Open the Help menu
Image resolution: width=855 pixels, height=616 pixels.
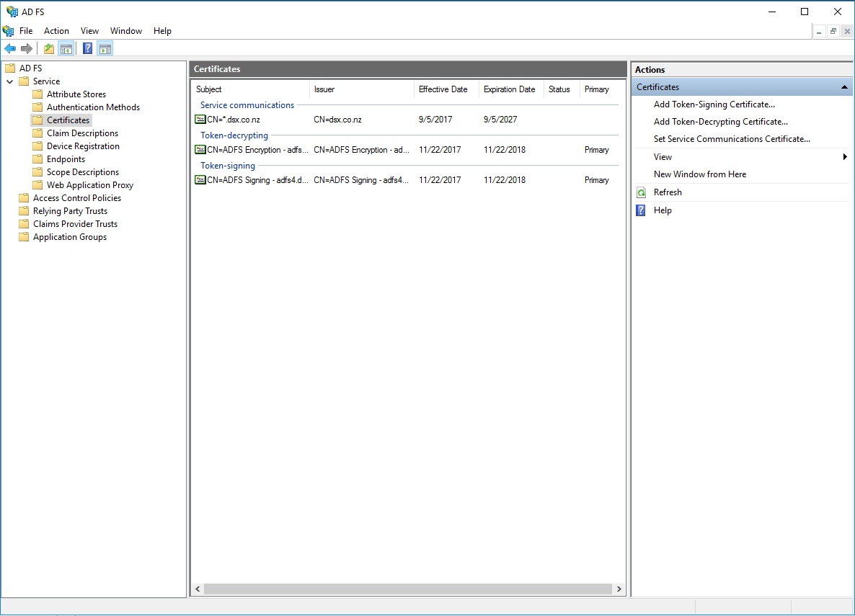(x=162, y=31)
